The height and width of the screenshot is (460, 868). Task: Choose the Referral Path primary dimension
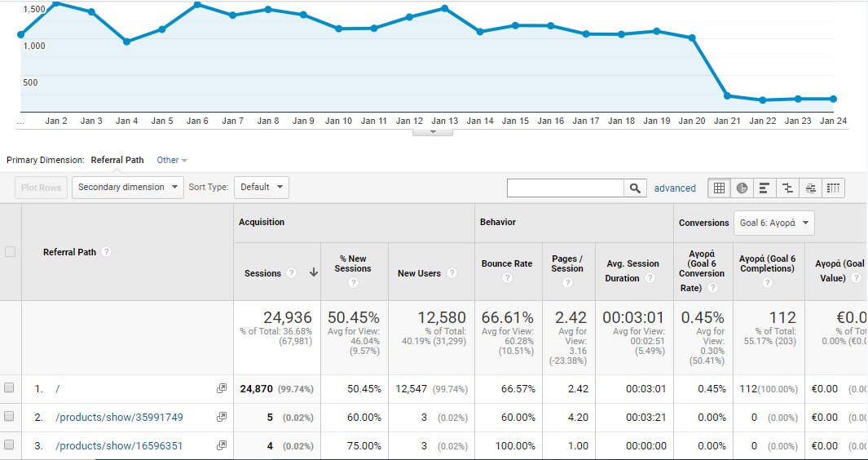click(x=117, y=160)
